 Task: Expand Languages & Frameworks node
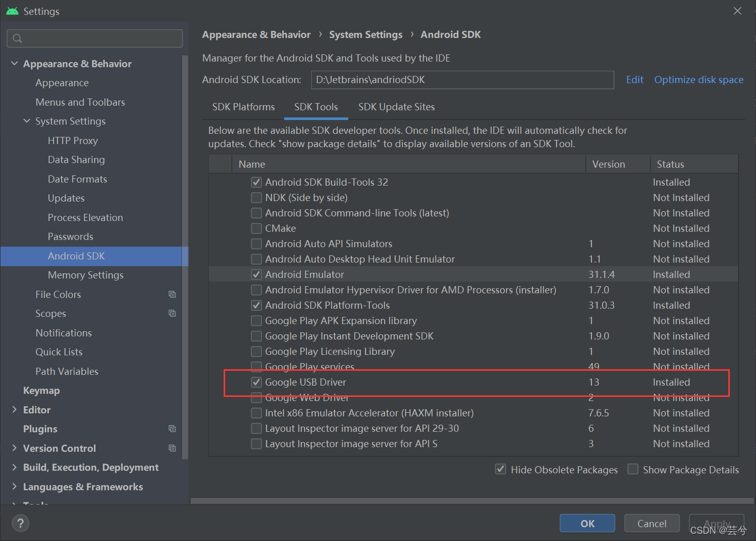[14, 487]
